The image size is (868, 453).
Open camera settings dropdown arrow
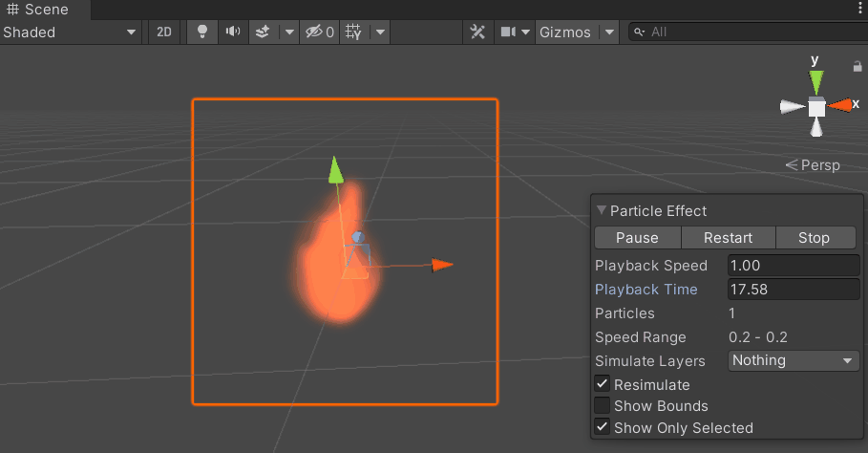(526, 32)
